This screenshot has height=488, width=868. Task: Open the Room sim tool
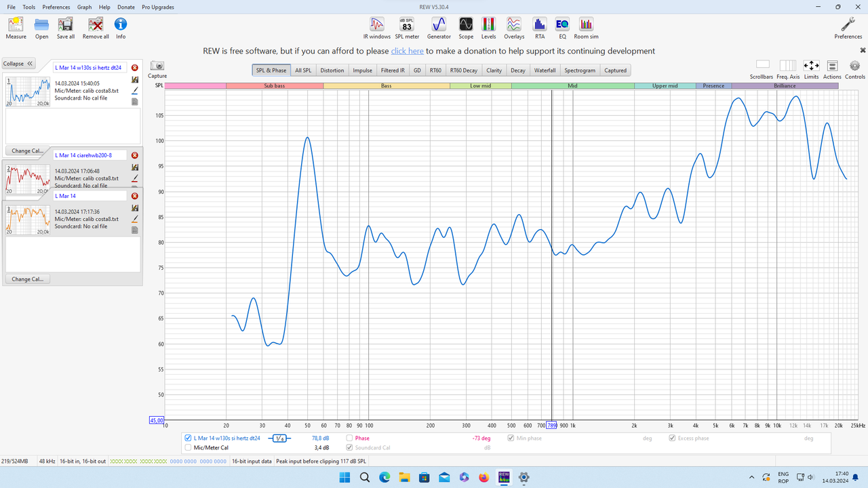pos(586,28)
